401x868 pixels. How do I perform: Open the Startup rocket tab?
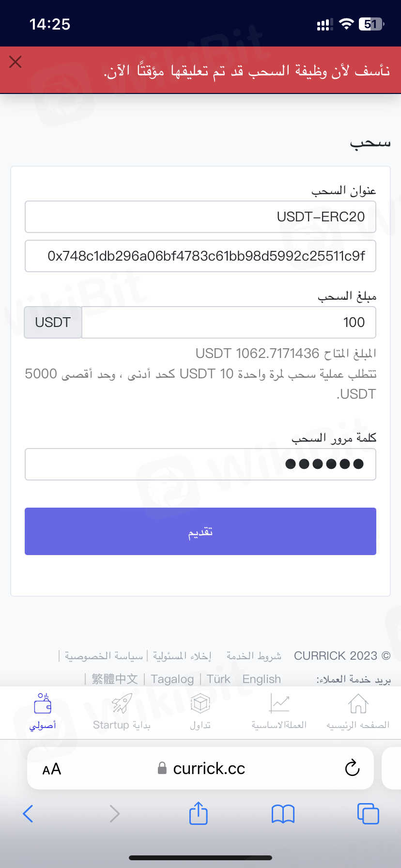pos(122,704)
